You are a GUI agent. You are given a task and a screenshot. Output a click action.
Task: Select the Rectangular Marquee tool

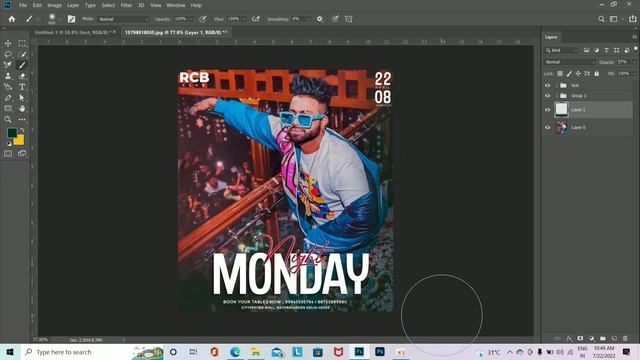click(x=22, y=43)
